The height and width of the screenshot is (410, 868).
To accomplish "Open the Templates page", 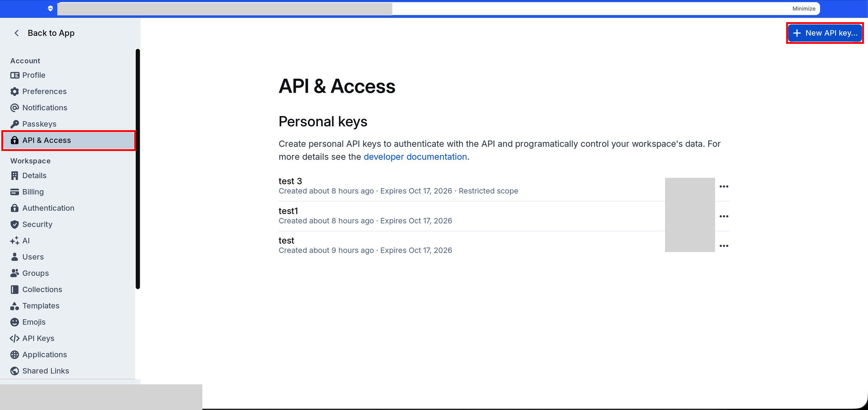I will (68, 306).
